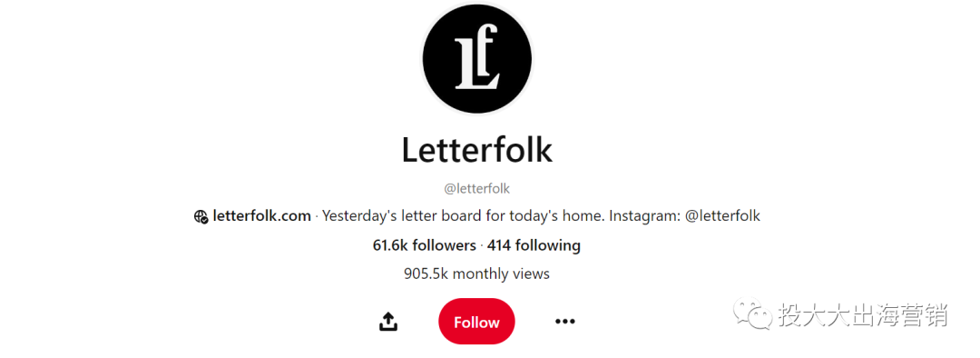
Task: Open the 414 following list
Action: [x=534, y=245]
